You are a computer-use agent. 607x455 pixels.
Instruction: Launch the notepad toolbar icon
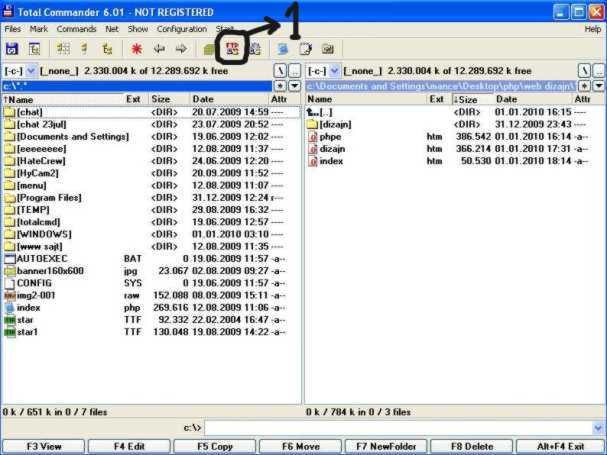305,49
